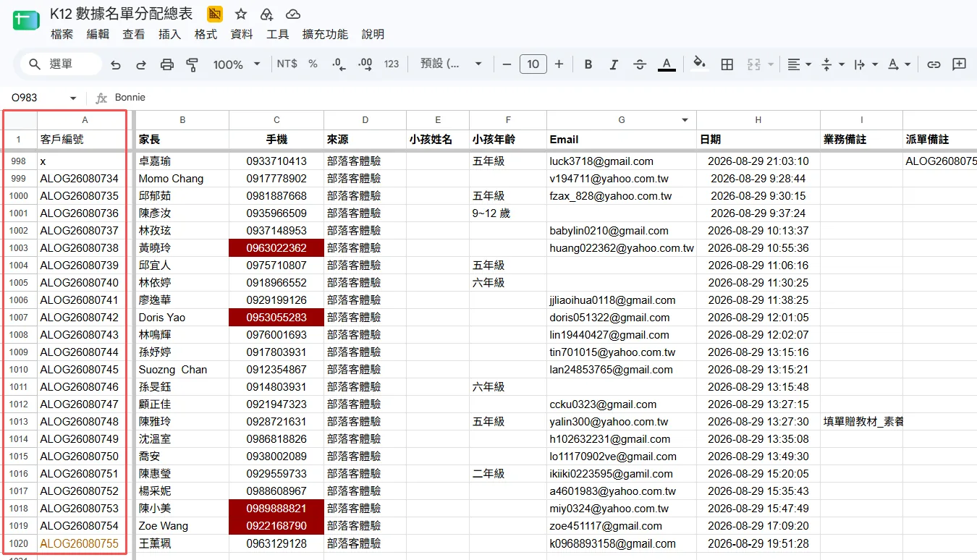Open the 插入 menu
Image resolution: width=977 pixels, height=560 pixels.
169,34
